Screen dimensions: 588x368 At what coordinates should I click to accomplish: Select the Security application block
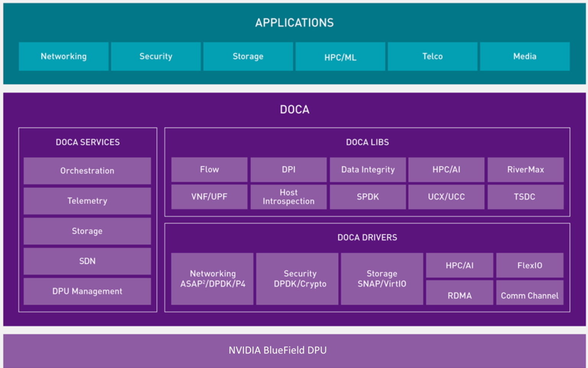coord(155,56)
